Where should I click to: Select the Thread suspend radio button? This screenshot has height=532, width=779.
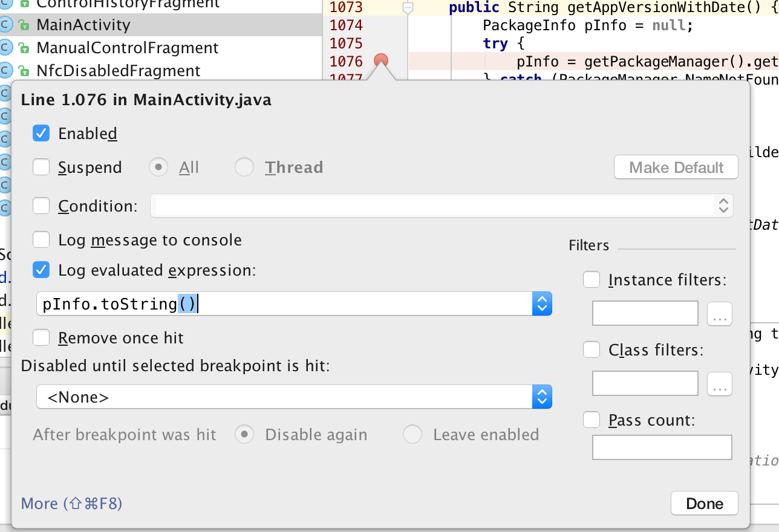(x=244, y=167)
